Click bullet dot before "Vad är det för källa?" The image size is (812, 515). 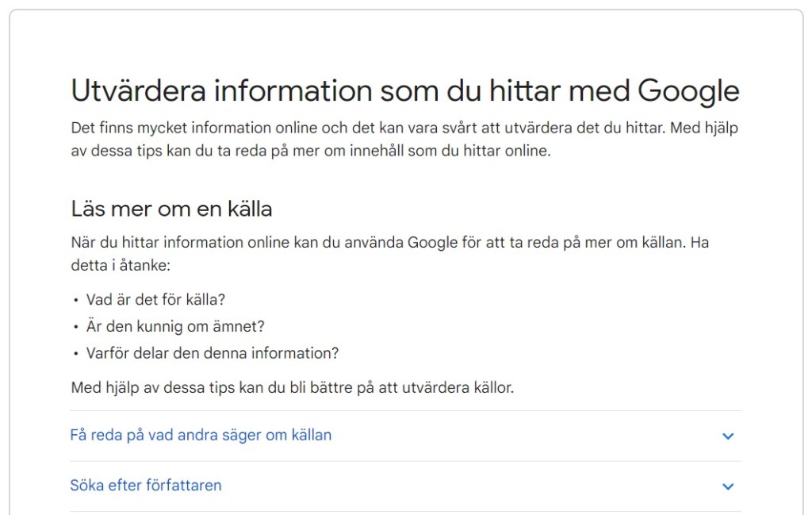(76, 301)
